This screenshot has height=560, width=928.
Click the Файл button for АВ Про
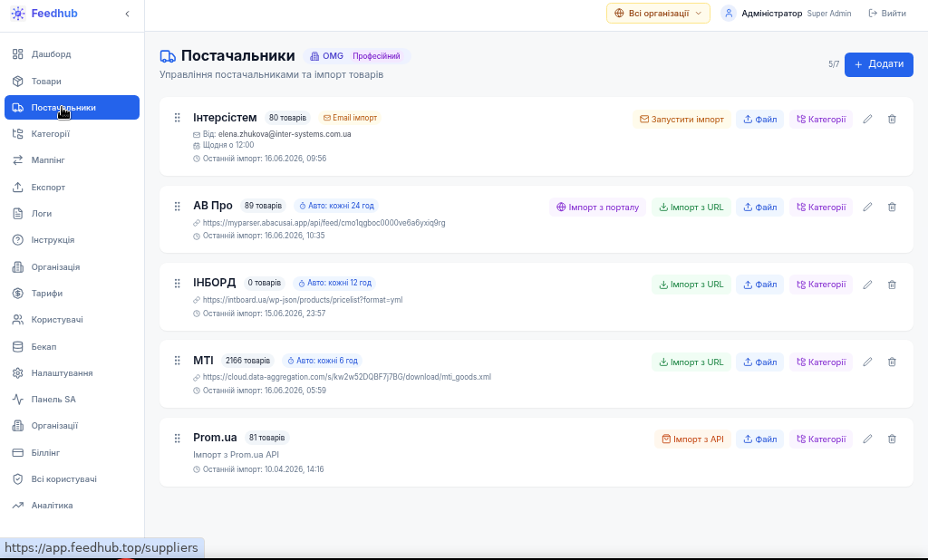click(760, 208)
